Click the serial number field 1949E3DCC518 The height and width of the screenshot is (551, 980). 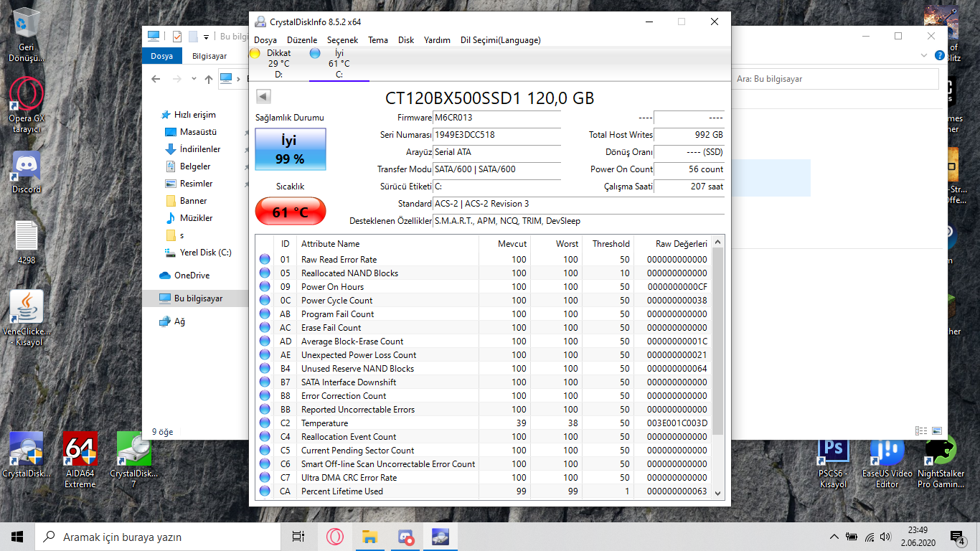[496, 135]
